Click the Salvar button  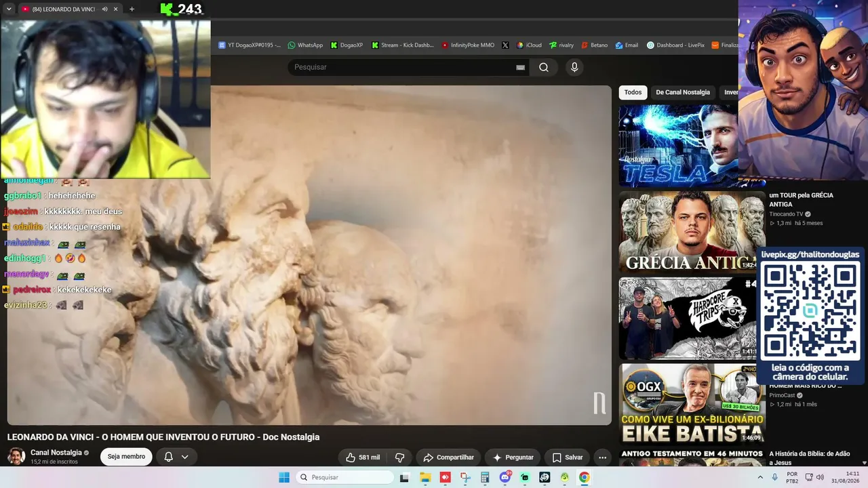(x=568, y=457)
